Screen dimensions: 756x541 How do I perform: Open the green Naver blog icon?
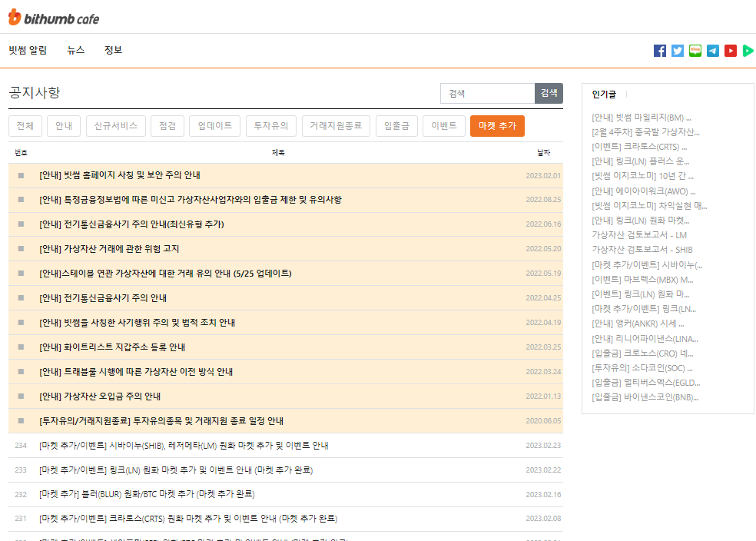pos(695,51)
